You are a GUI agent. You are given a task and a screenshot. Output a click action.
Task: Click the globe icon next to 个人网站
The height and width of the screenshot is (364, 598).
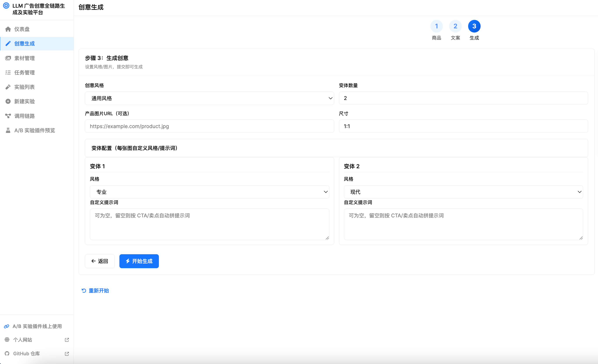tap(7, 340)
